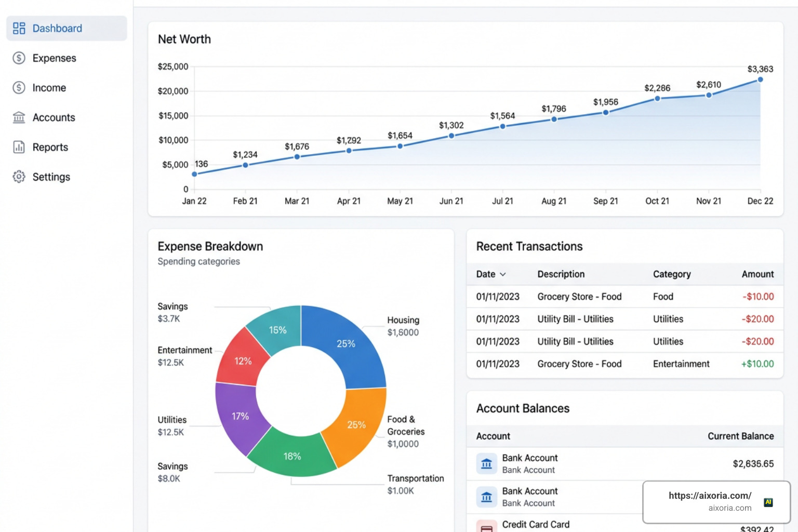Click the Apr 21 data point $1,292
The height and width of the screenshot is (532, 798).
coord(349,151)
